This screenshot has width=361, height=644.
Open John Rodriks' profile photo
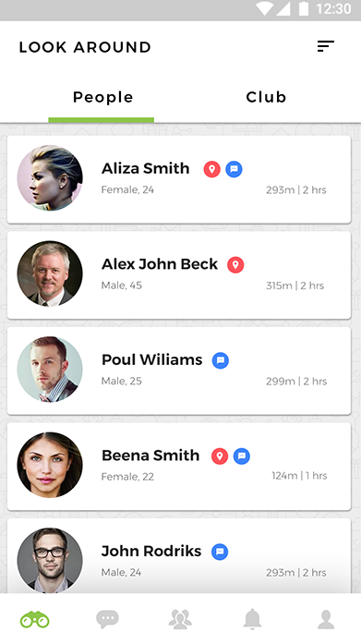50,560
